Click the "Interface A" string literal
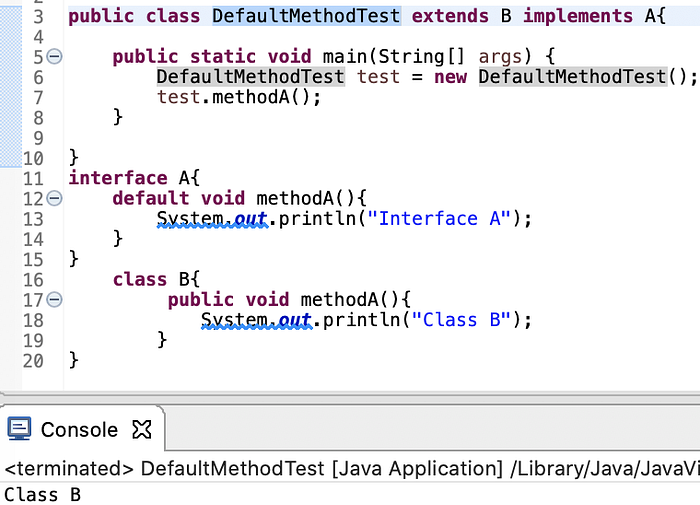Screen dimensions: 700x505 tap(438, 219)
